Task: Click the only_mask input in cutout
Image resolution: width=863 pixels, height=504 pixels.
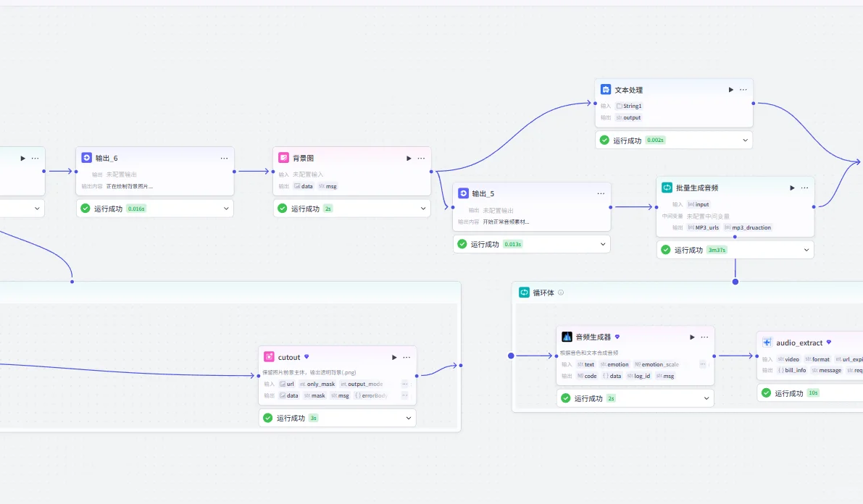Action: [317, 384]
